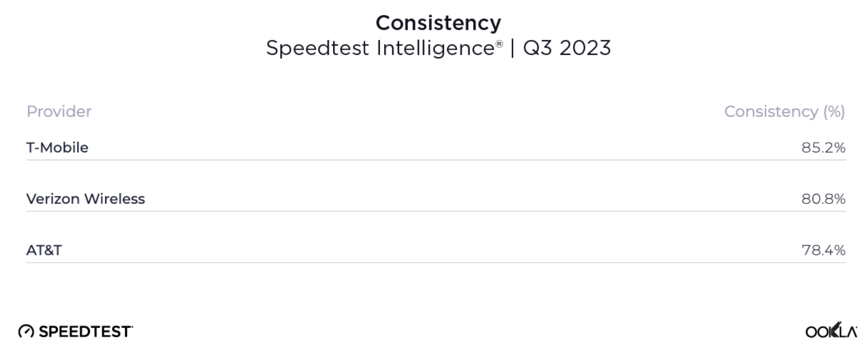
Task: Click the word Intelligence in the subtitle
Action: (435, 48)
